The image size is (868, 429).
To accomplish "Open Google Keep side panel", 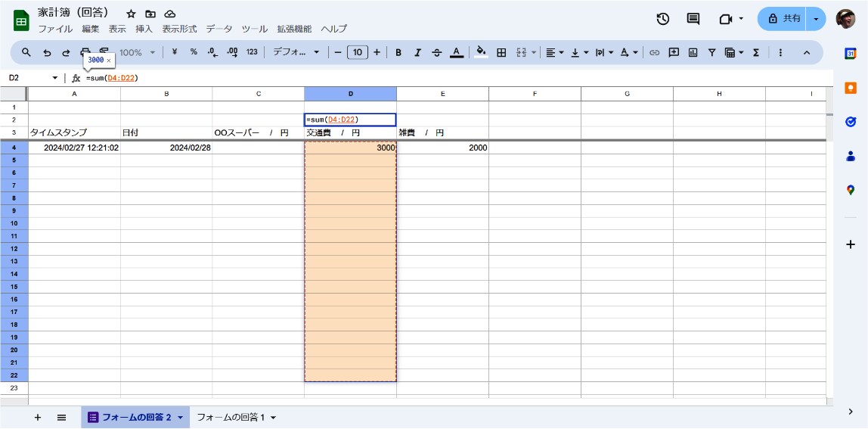I will [851, 88].
